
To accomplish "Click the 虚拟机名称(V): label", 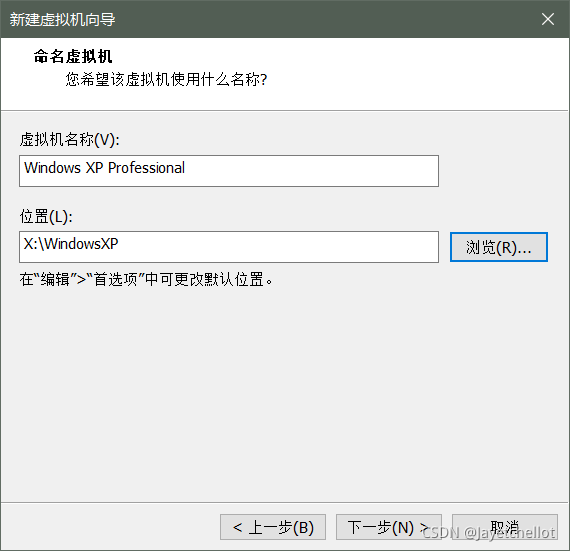I will [x=70, y=140].
